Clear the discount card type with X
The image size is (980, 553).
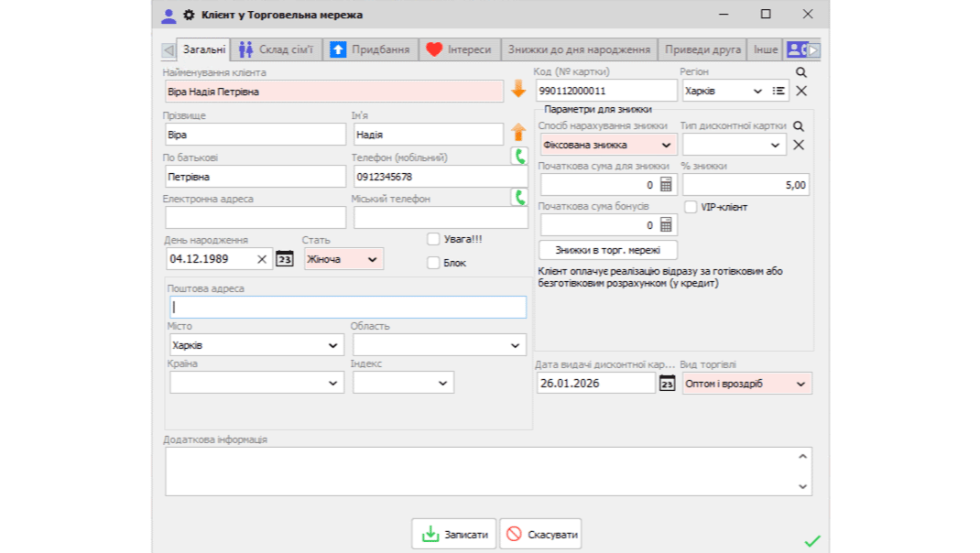(799, 145)
